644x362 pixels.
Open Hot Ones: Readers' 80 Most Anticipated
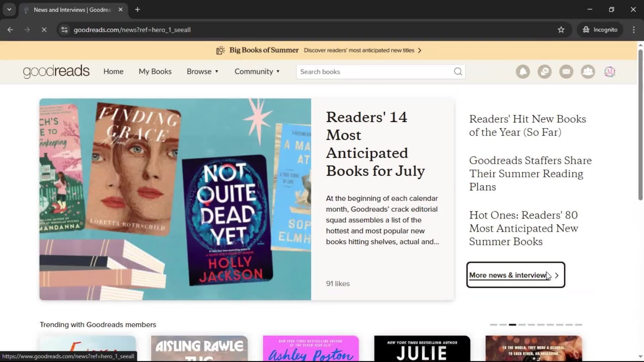click(524, 228)
